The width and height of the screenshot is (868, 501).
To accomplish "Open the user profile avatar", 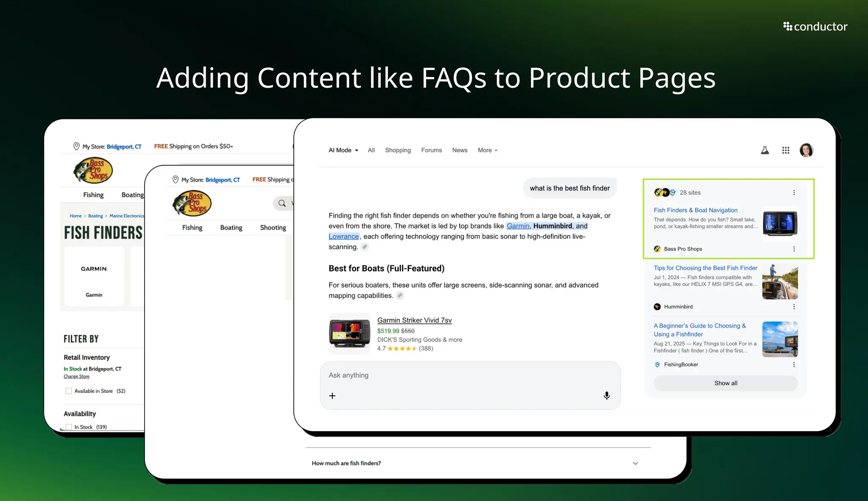I will (x=806, y=150).
